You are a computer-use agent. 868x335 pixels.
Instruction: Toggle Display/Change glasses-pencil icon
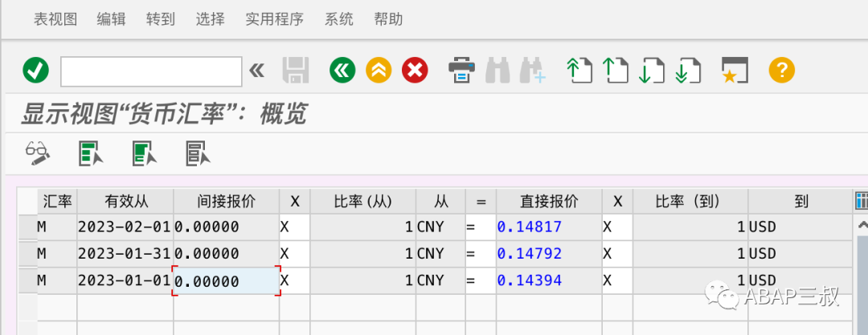pos(38,153)
